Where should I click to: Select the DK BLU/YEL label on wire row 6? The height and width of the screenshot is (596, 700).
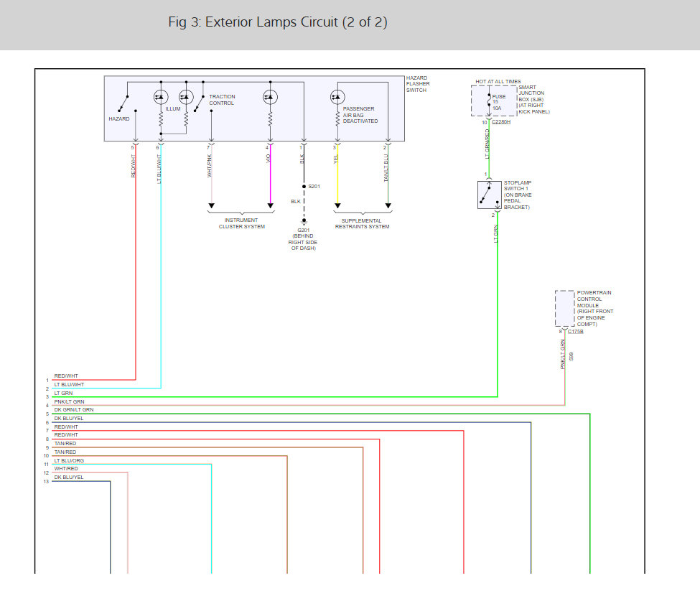point(69,419)
